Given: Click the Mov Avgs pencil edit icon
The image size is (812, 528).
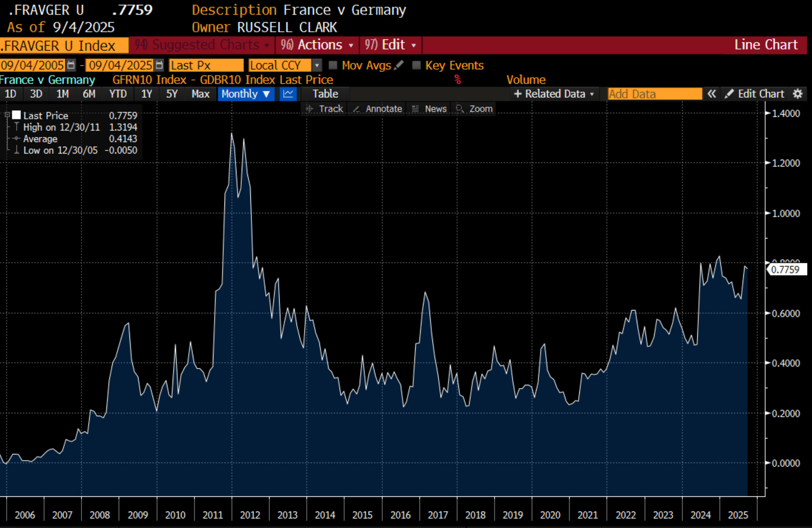Looking at the screenshot, I should click(398, 65).
